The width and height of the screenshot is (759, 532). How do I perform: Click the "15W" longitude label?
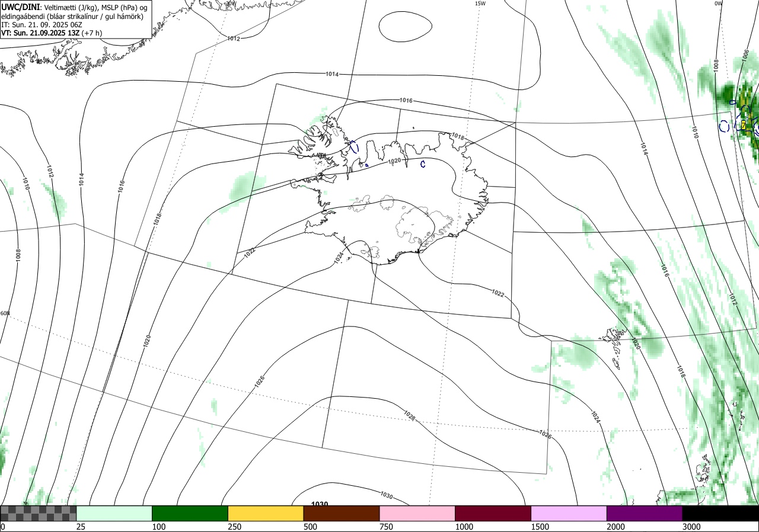[x=480, y=3]
